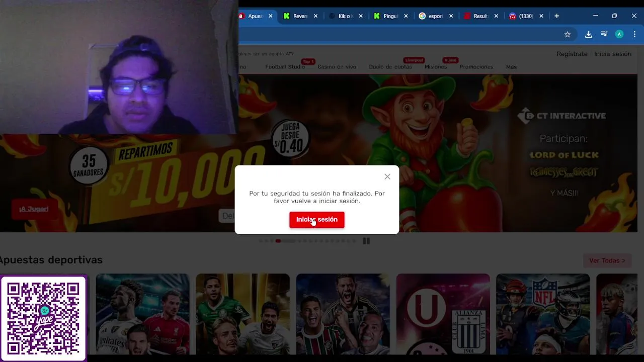Viewport: 644px width, 362px height.
Task: Click the ¡A Jugar! banner button
Action: coord(34,209)
